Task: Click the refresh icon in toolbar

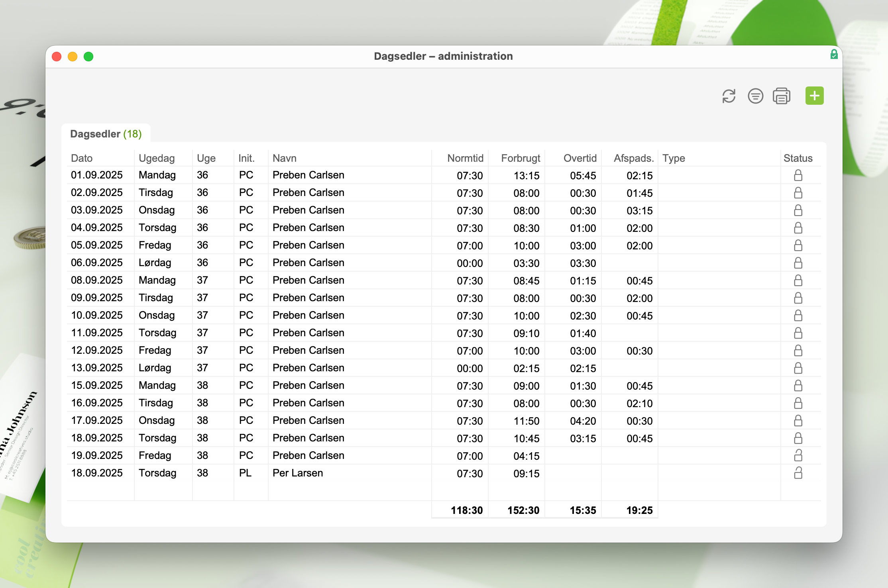Action: pos(729,96)
